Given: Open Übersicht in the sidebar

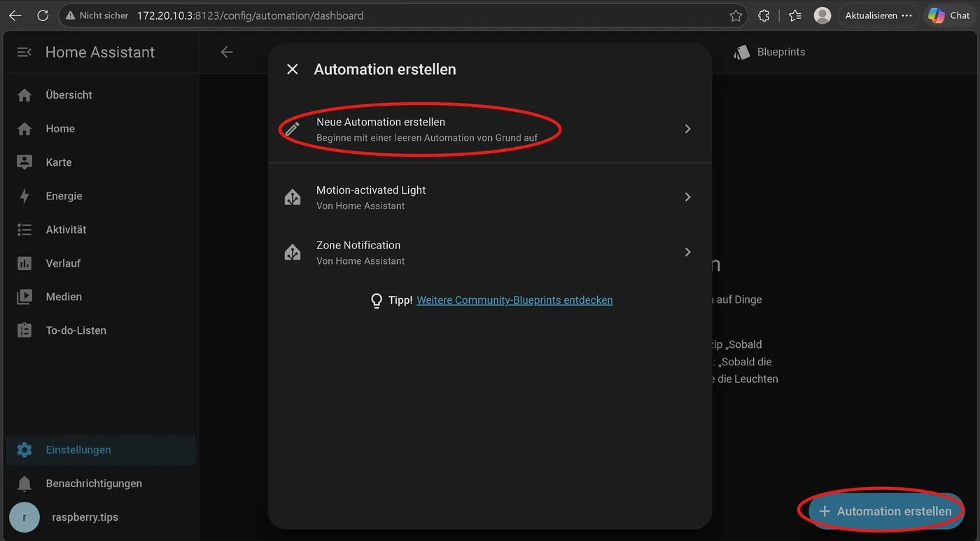Looking at the screenshot, I should [99, 94].
